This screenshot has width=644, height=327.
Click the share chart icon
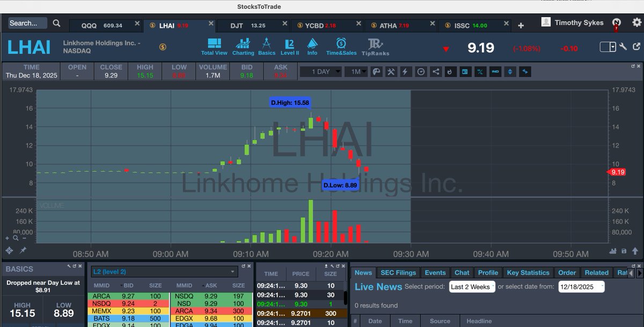pos(436,71)
